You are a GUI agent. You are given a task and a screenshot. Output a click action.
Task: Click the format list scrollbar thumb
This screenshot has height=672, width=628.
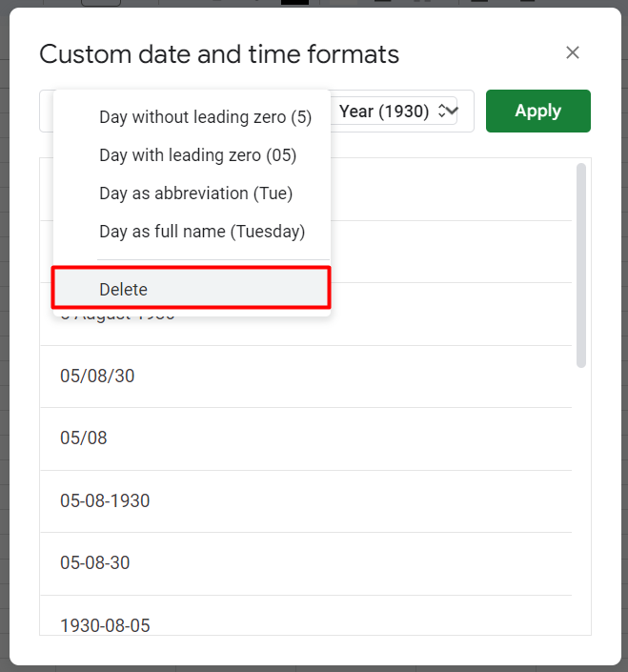tap(581, 265)
